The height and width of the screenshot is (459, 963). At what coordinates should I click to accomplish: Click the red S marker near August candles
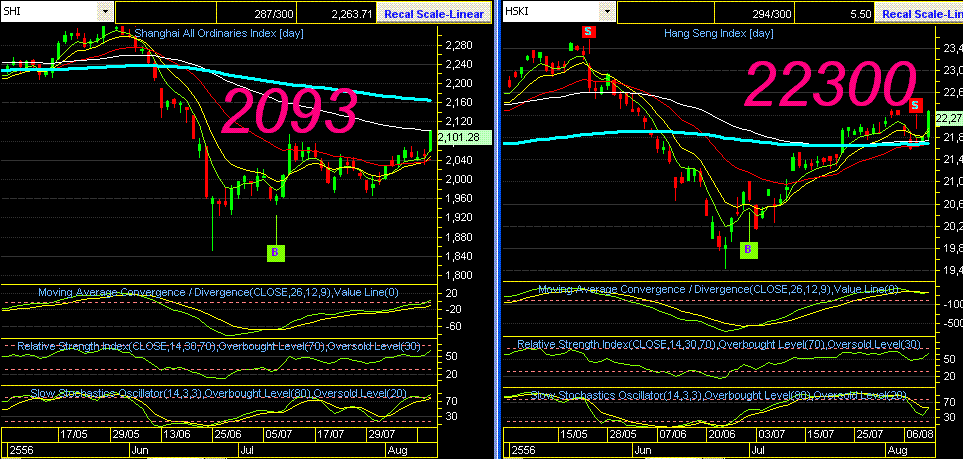[916, 104]
